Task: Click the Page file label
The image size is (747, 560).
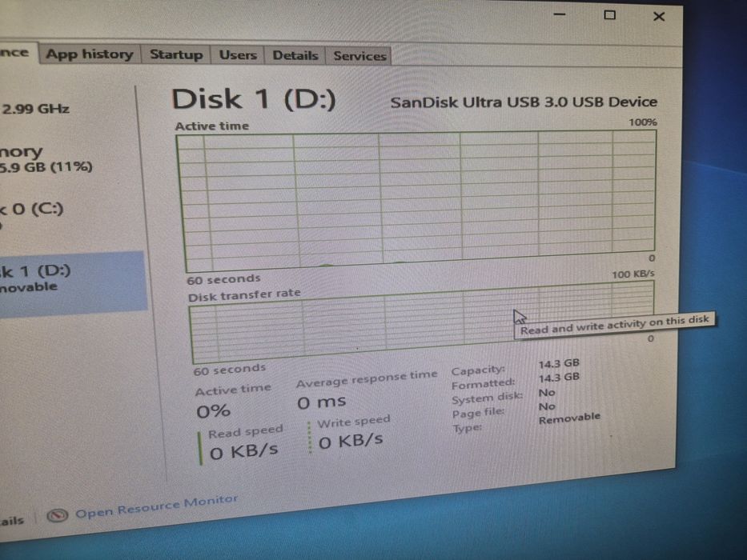Action: coord(478,412)
